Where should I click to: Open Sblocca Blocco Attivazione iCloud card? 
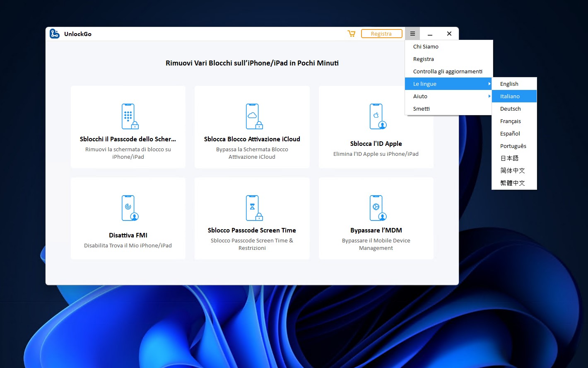(x=252, y=127)
